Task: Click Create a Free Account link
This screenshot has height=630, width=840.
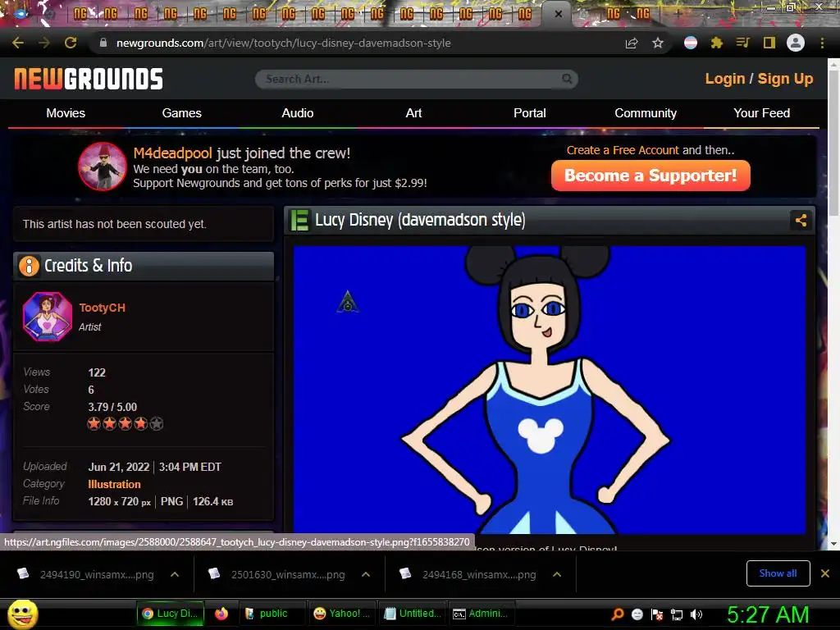Action: tap(623, 150)
